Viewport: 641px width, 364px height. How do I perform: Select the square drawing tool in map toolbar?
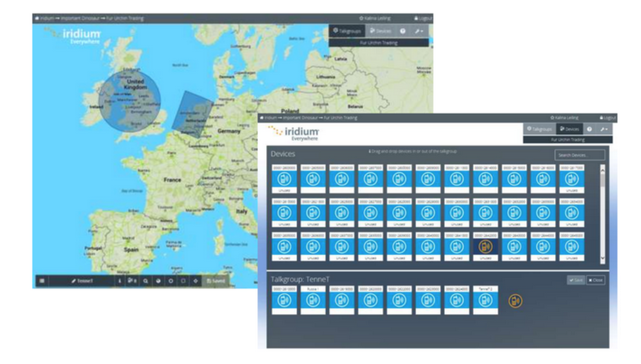[x=183, y=281]
